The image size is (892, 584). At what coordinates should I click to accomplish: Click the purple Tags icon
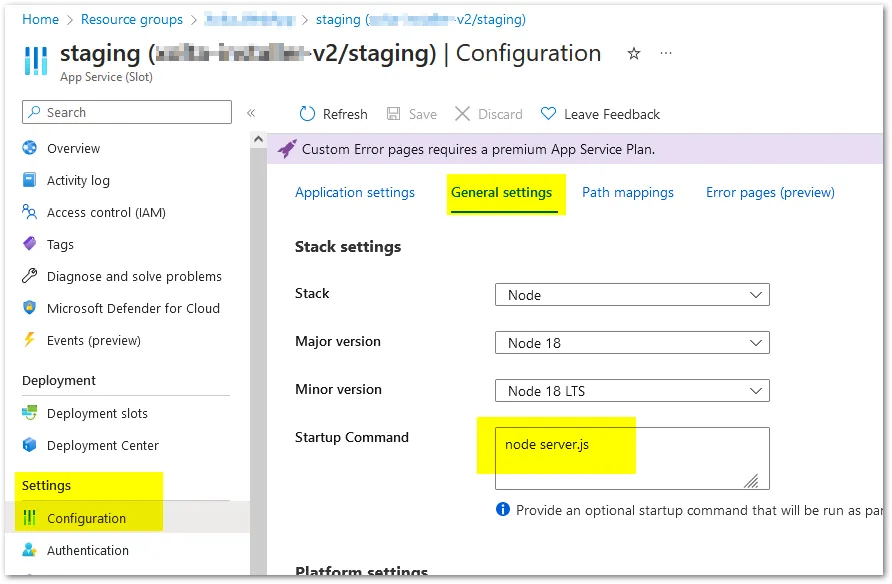tap(30, 243)
